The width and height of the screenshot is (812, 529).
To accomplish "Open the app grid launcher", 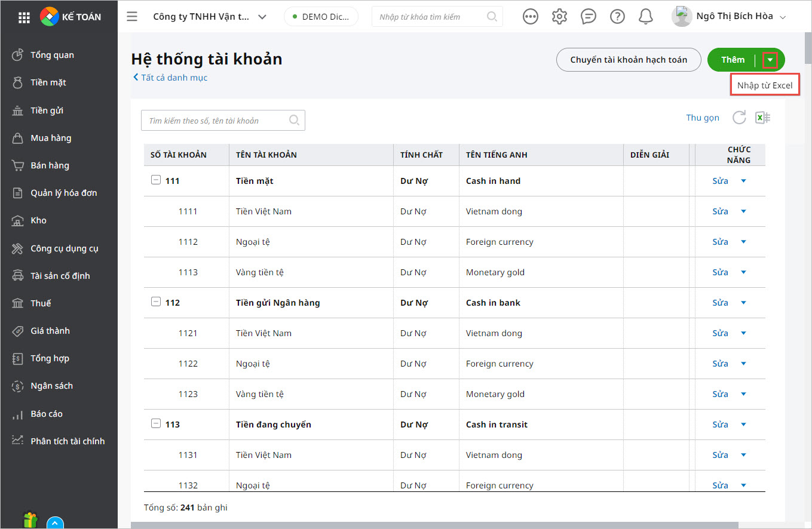I will 24,17.
